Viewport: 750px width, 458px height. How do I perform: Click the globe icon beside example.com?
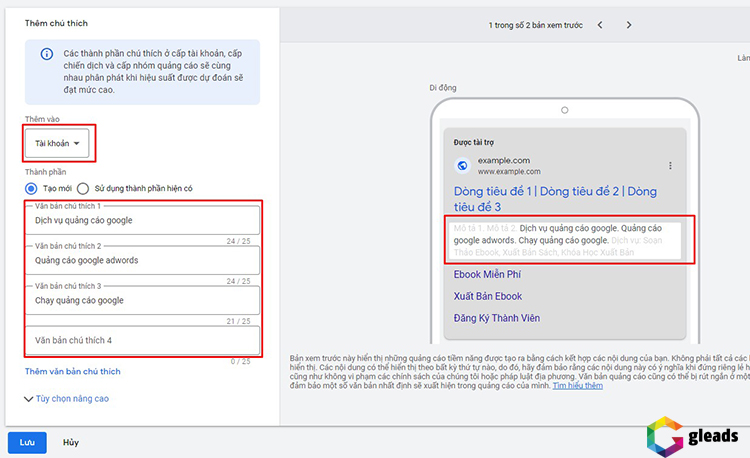(462, 166)
